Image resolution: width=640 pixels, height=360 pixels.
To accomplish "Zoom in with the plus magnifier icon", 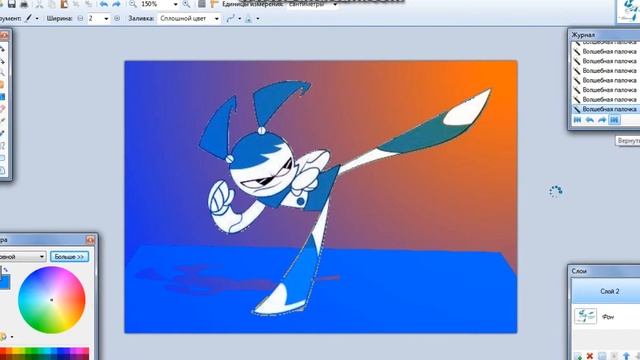I will coord(186,4).
